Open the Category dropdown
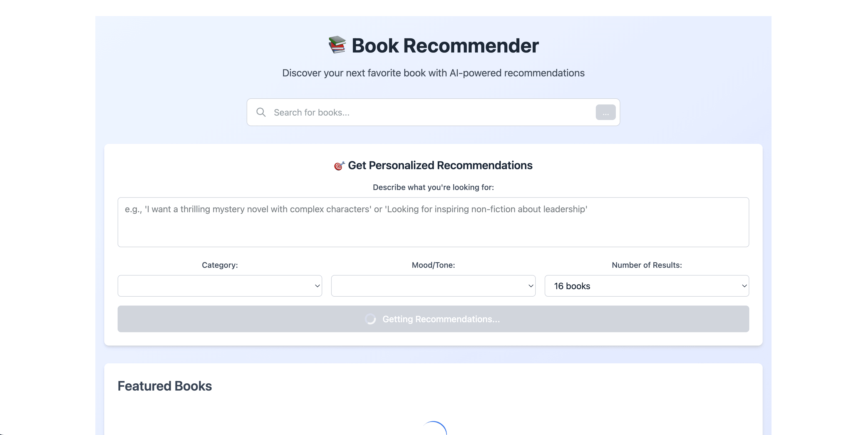 [220, 286]
